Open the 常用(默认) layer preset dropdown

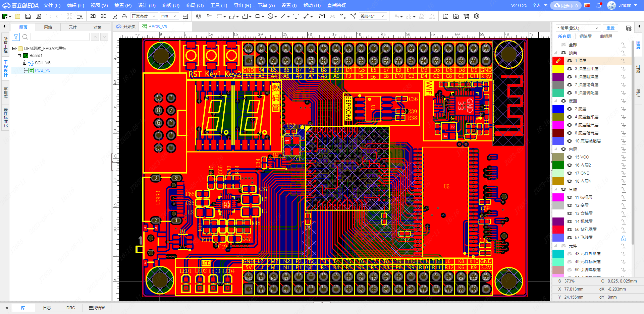[578, 28]
